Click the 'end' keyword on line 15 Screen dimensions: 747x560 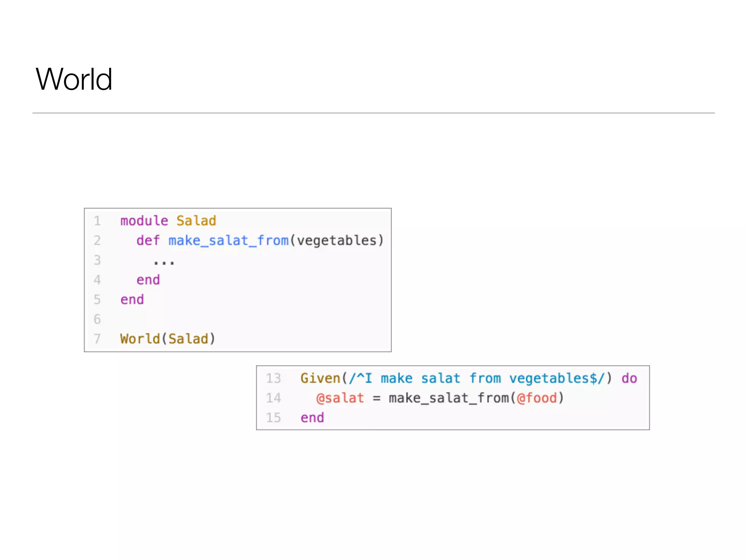coord(312,418)
